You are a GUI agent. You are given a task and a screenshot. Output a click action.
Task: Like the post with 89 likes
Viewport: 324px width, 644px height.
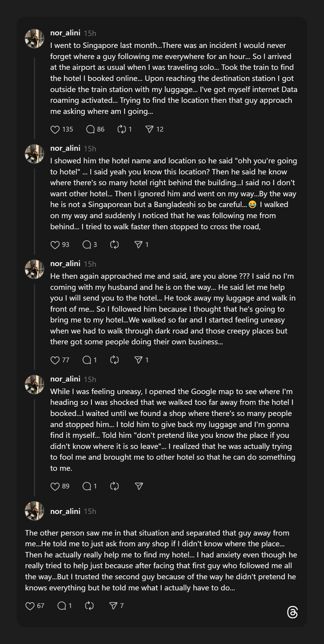coord(55,486)
